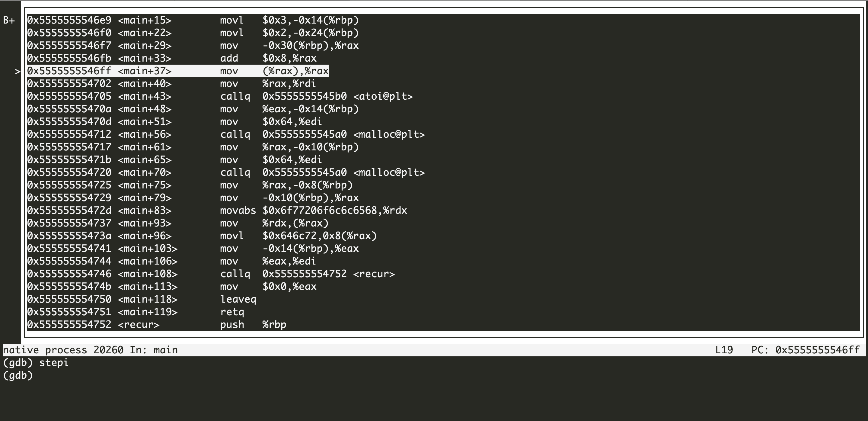
Task: Click the current-instruction arrow marker
Action: pos(18,71)
